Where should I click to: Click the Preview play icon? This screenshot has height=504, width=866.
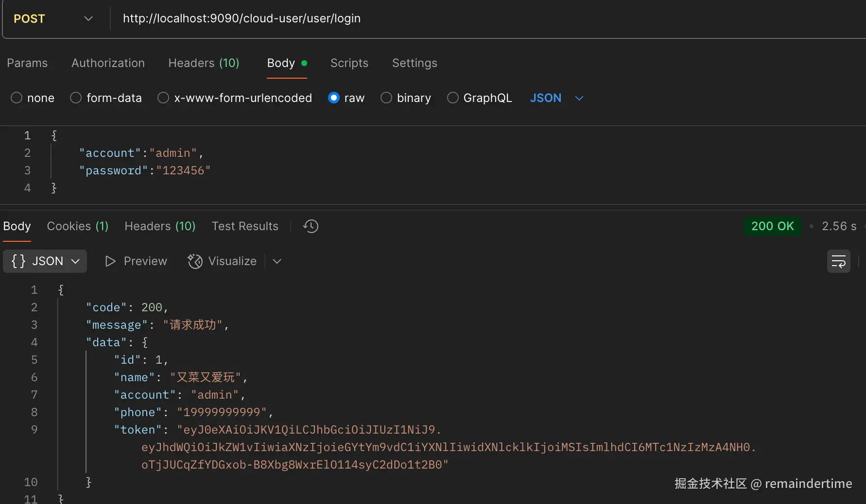pyautogui.click(x=110, y=261)
